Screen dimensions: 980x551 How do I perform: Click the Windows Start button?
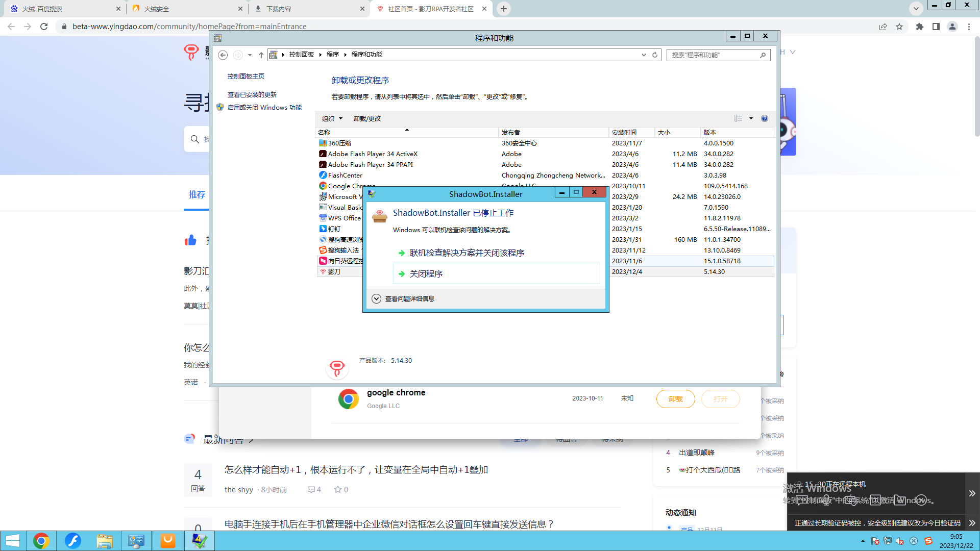[x=12, y=541]
